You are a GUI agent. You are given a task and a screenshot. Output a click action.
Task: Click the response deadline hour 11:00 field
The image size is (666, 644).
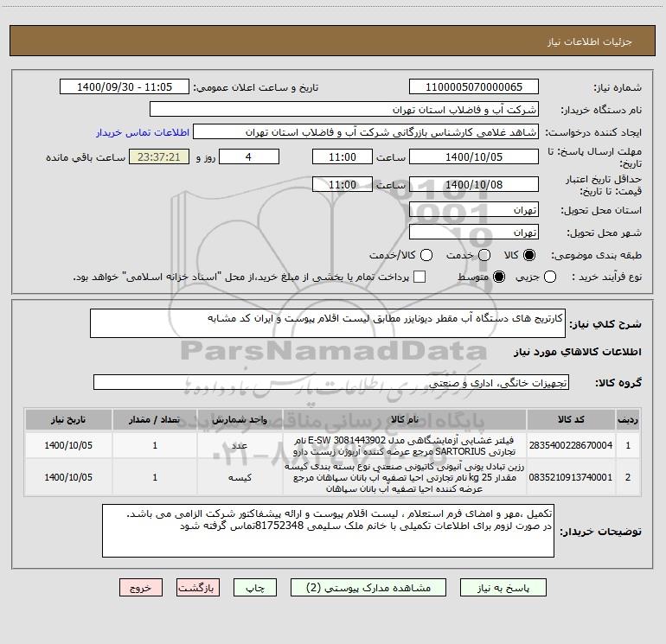[343, 156]
